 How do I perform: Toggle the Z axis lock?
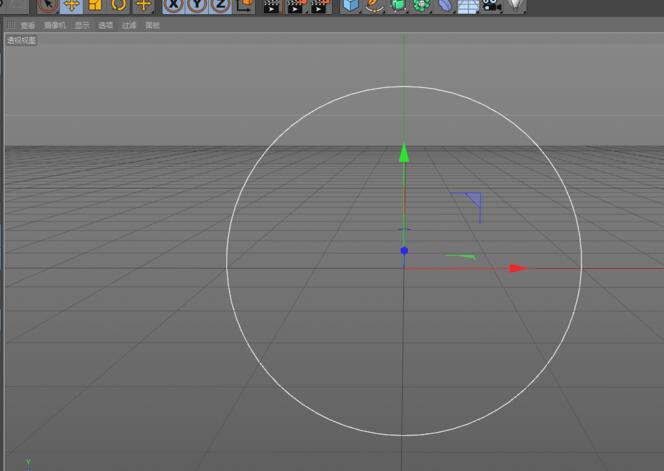pos(220,5)
